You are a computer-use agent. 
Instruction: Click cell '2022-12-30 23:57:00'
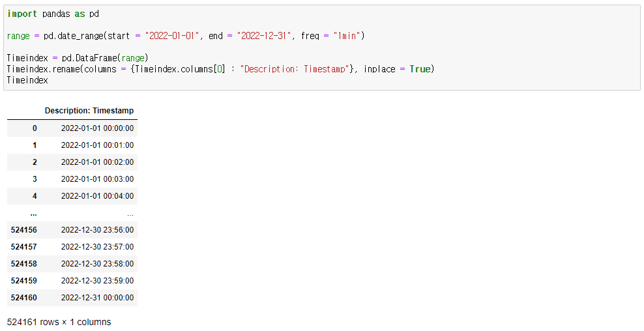click(97, 247)
